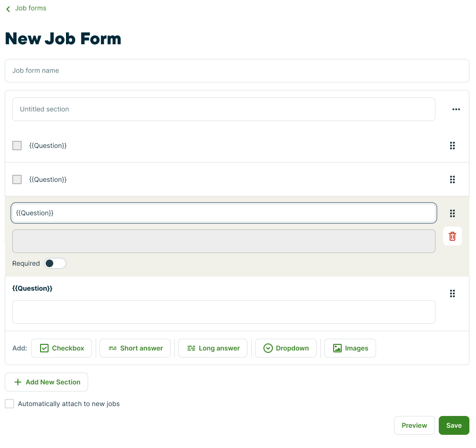Click the answer box under the bold {{Question}}
476x448 pixels.
[224, 312]
